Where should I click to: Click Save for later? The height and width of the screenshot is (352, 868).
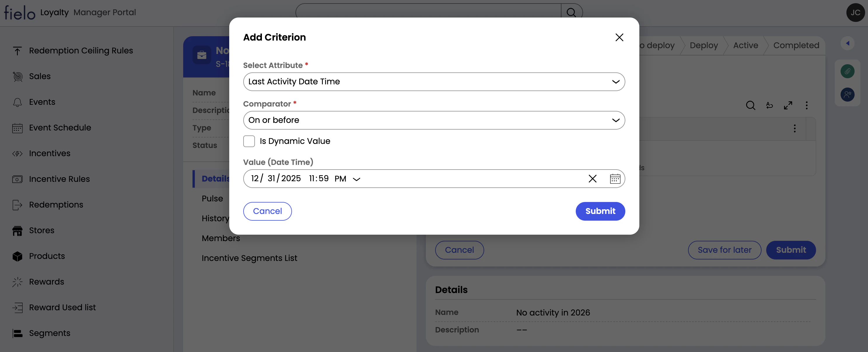tap(724, 250)
